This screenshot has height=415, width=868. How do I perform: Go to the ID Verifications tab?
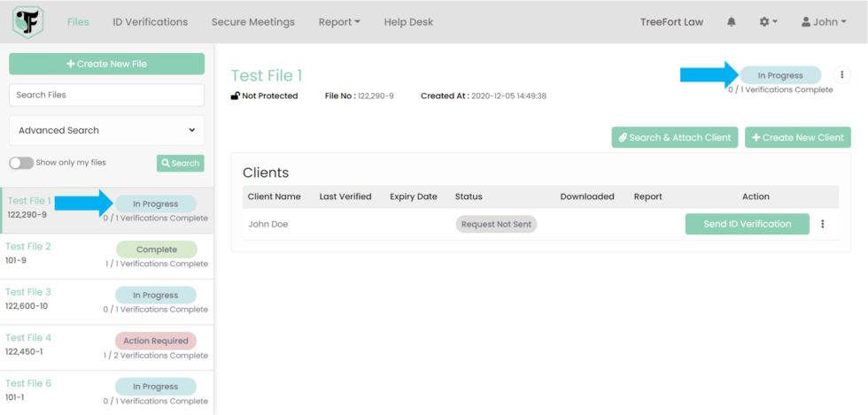point(150,22)
